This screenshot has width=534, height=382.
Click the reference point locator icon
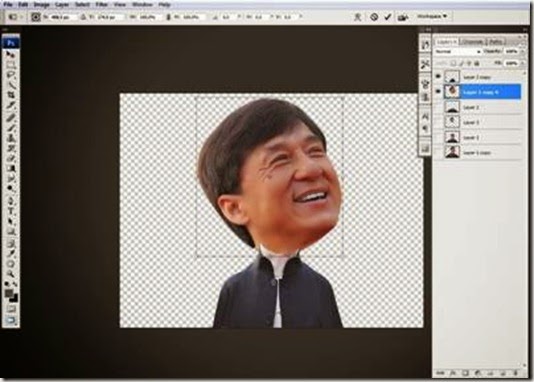click(35, 17)
